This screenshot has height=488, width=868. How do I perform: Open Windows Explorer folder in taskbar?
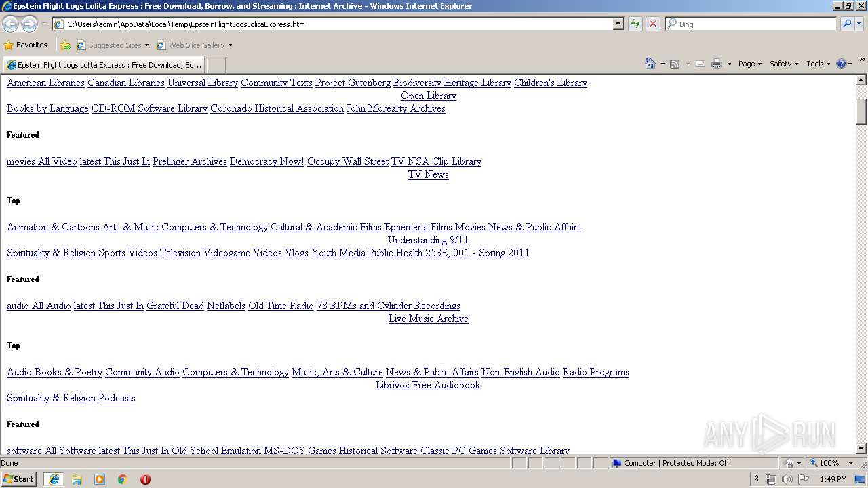point(77,479)
